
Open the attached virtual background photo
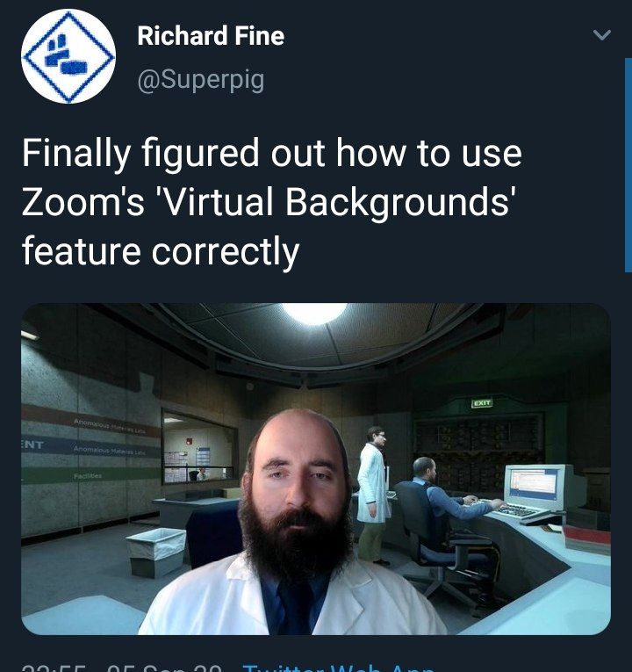tap(316, 469)
